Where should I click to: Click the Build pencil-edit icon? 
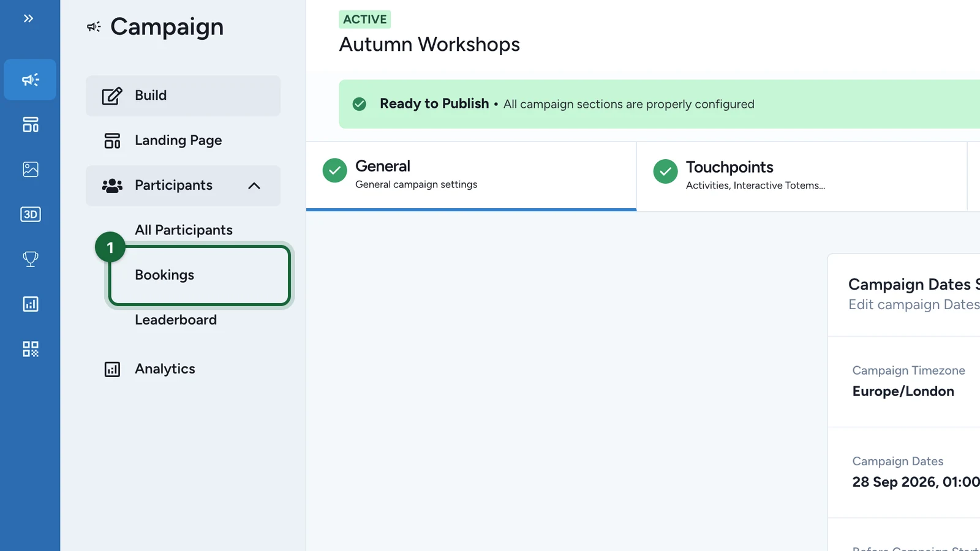point(112,96)
